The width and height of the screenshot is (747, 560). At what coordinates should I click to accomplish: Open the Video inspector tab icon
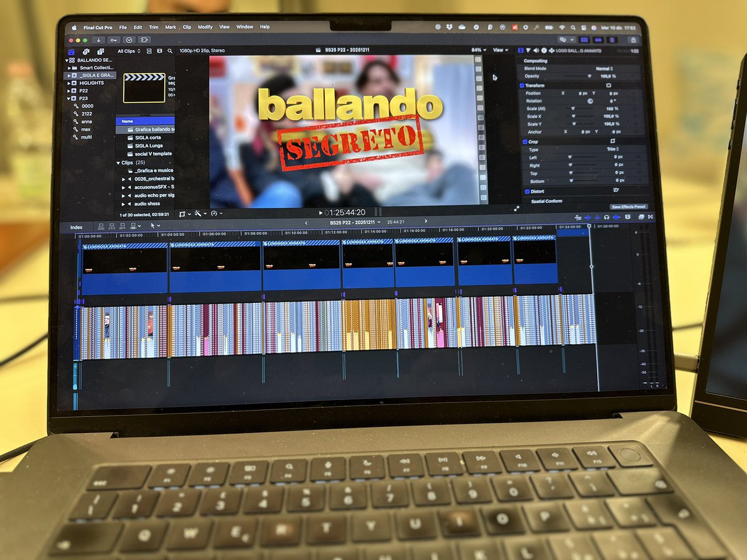(521, 50)
